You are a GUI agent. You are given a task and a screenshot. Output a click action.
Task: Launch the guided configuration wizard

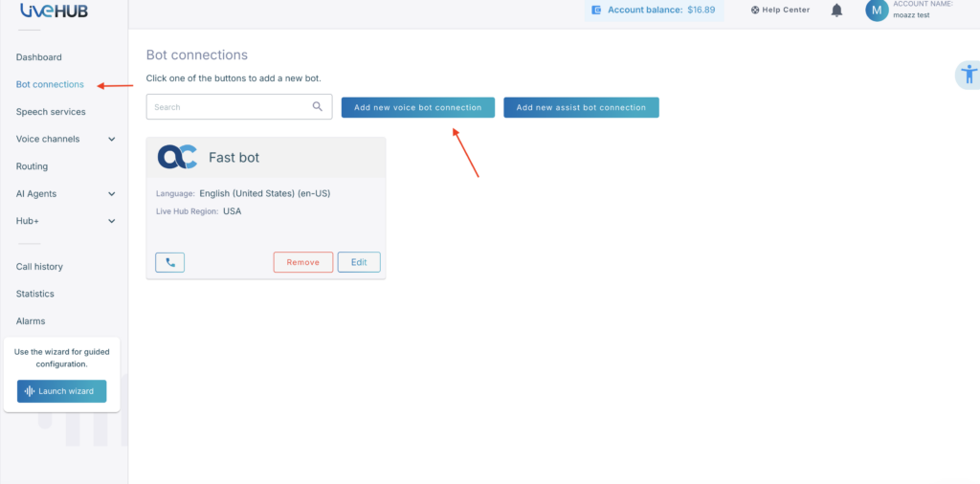(61, 391)
